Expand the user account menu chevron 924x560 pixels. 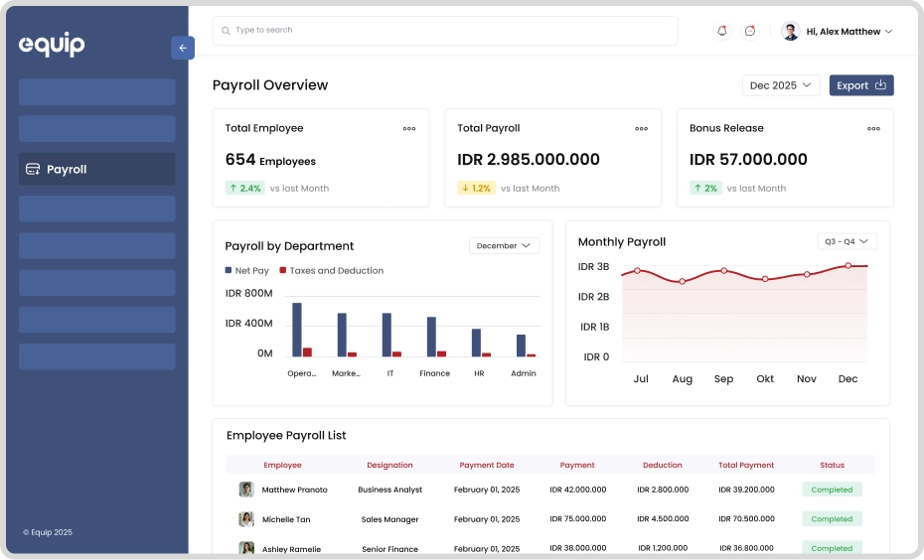point(888,32)
